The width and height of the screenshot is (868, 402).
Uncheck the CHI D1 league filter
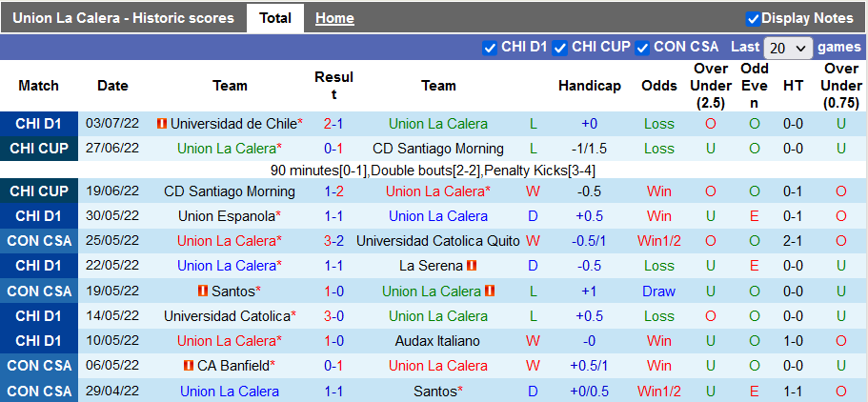tap(490, 48)
